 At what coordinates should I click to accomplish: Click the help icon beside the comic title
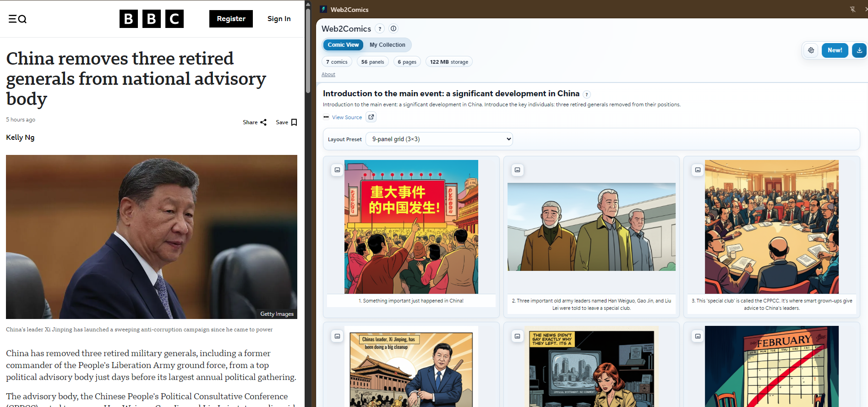[587, 94]
